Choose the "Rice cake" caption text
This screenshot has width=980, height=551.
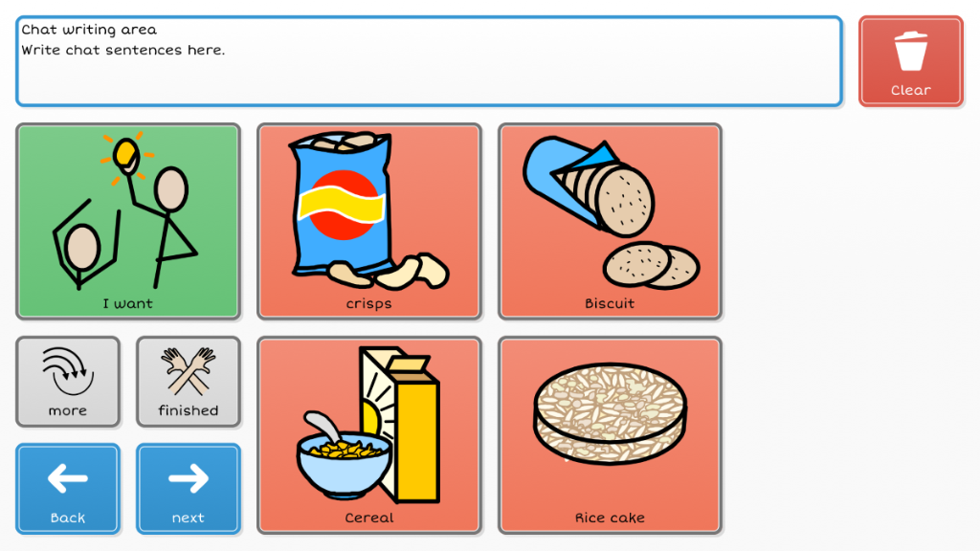coord(610,518)
